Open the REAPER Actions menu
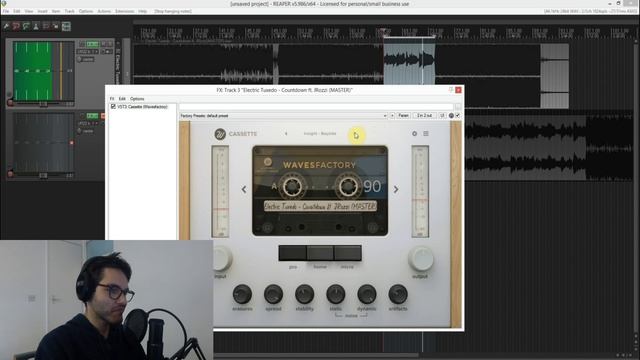Screen dimensions: 640x360 coord(104,11)
